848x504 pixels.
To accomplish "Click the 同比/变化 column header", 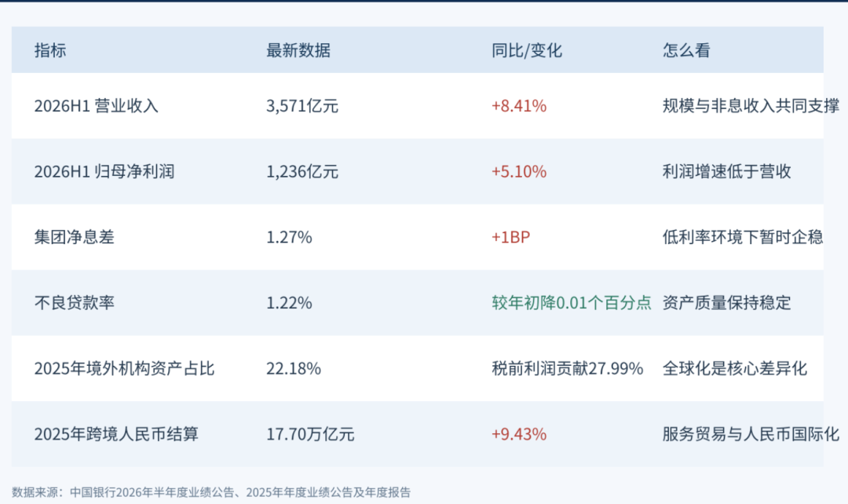I will coord(527,50).
